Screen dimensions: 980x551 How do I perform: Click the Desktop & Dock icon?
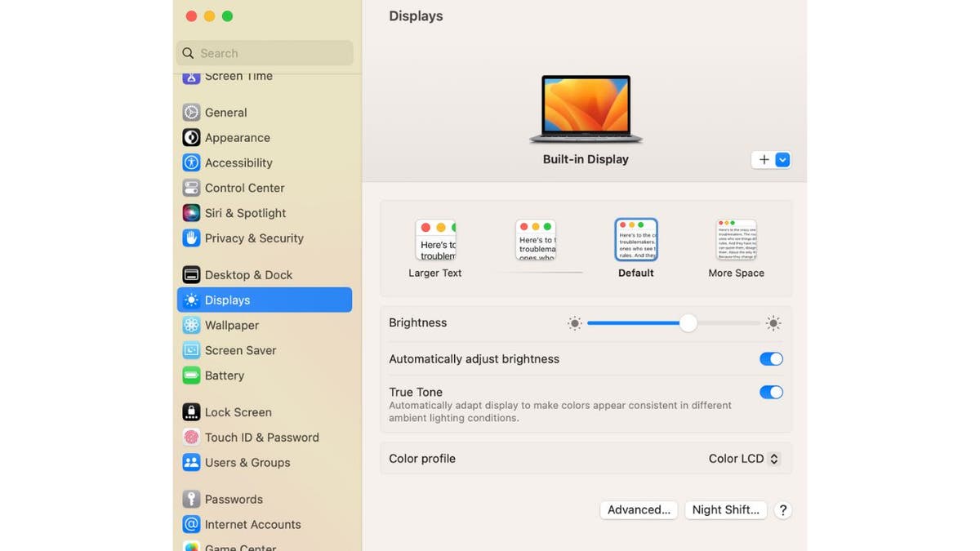coord(191,275)
